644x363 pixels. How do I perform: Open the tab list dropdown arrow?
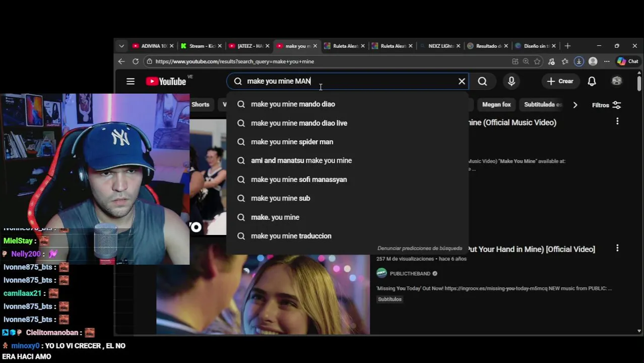(x=121, y=46)
